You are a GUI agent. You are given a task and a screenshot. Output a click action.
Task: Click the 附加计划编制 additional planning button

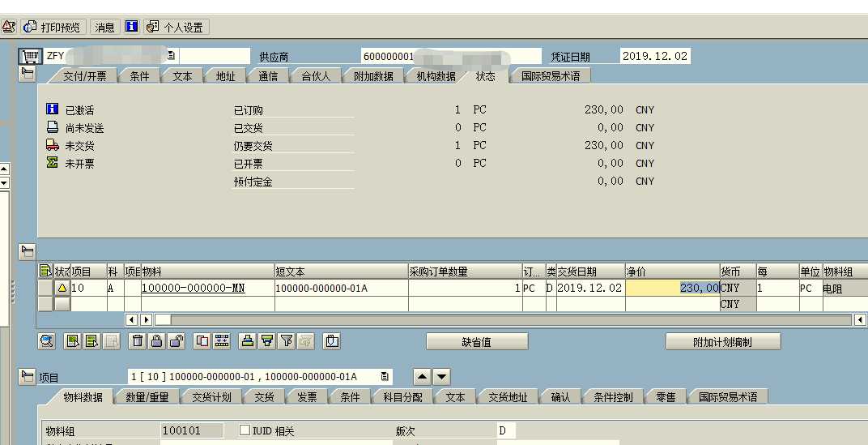point(723,342)
